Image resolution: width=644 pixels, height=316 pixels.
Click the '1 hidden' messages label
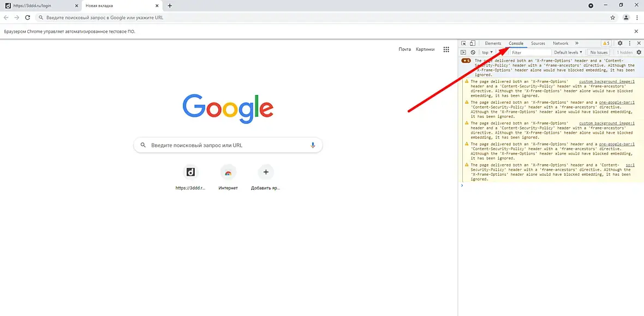click(x=625, y=52)
